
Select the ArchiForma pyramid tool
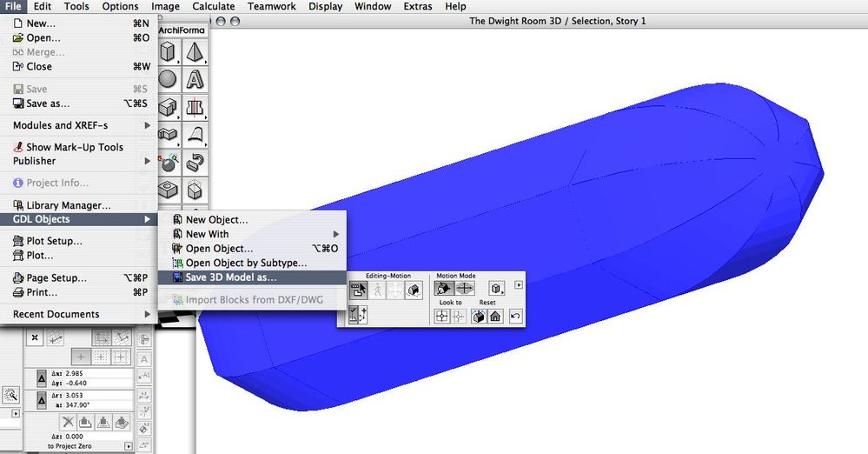195,52
